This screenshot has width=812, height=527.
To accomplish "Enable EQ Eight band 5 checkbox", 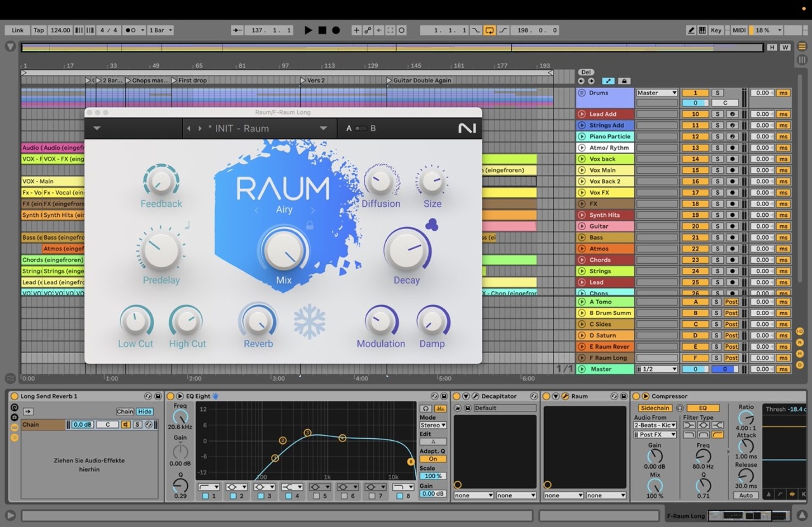I will coord(316,496).
